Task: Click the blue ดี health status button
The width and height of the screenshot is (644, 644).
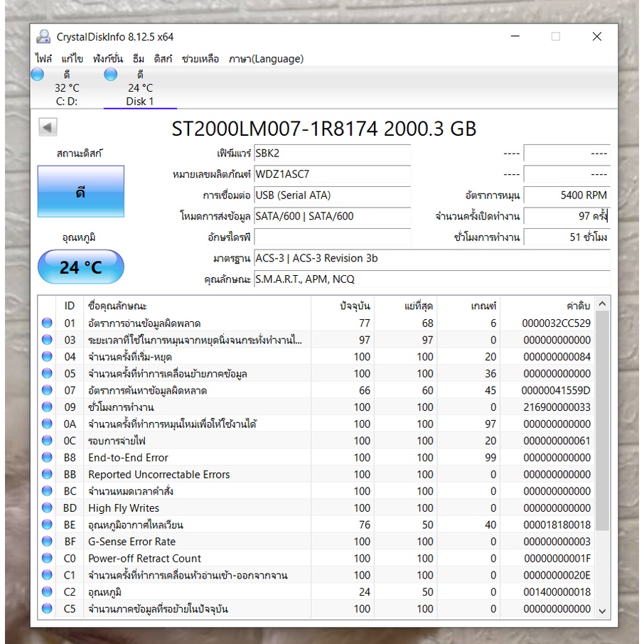Action: (80, 192)
